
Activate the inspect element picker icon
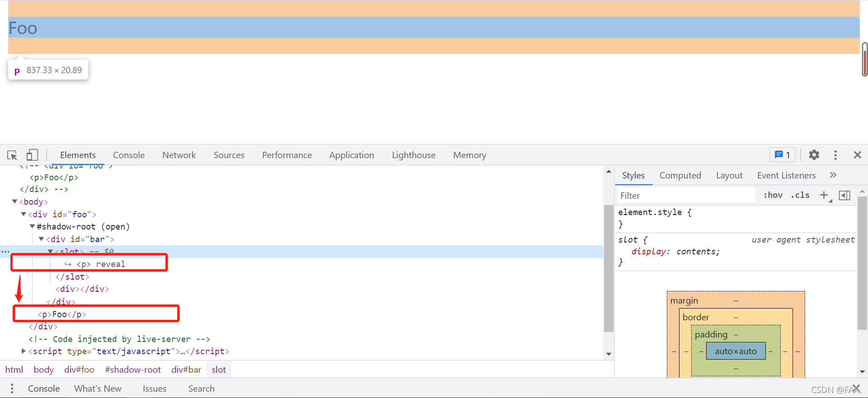pos(12,155)
